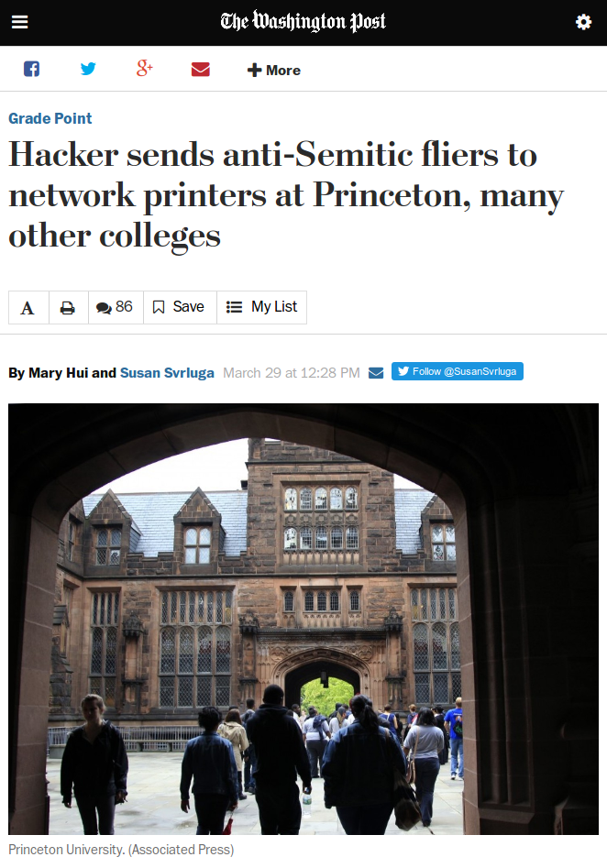Open Susan Svrluga author page
This screenshot has width=607, height=868.
(167, 373)
